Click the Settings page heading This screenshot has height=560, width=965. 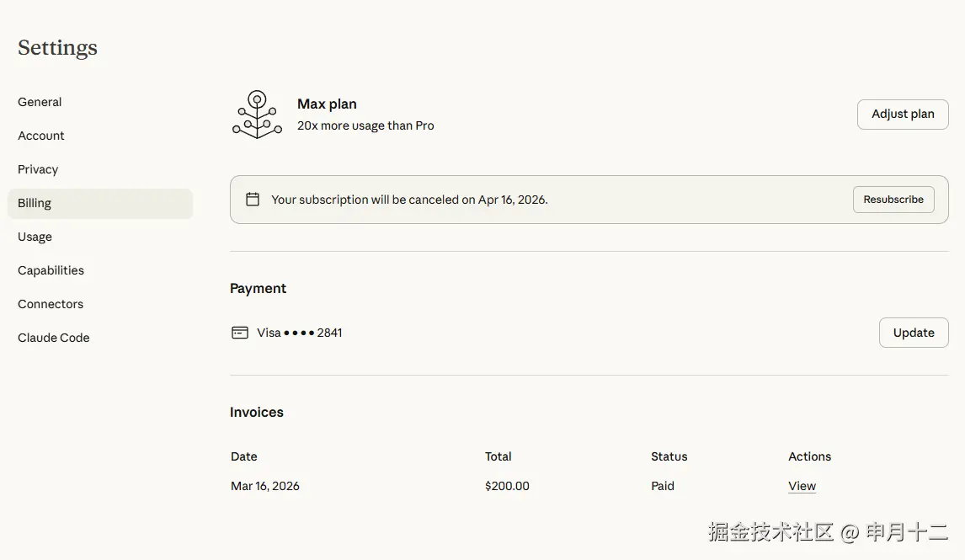pos(57,48)
